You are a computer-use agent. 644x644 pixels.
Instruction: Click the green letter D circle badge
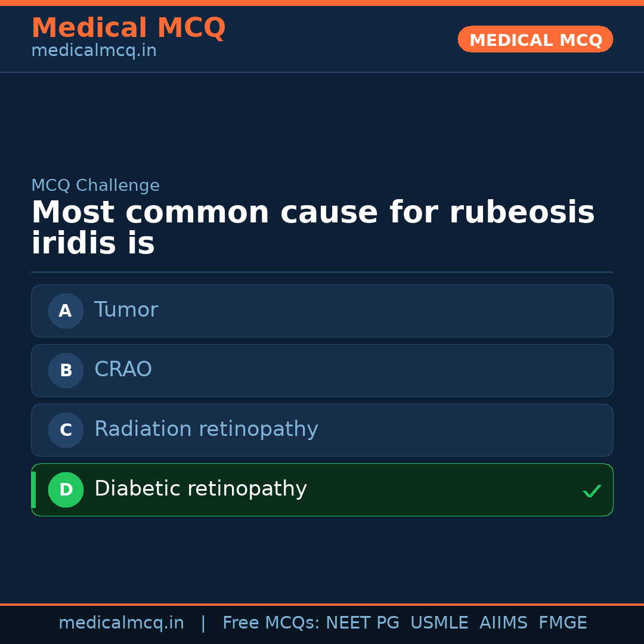[x=66, y=490]
